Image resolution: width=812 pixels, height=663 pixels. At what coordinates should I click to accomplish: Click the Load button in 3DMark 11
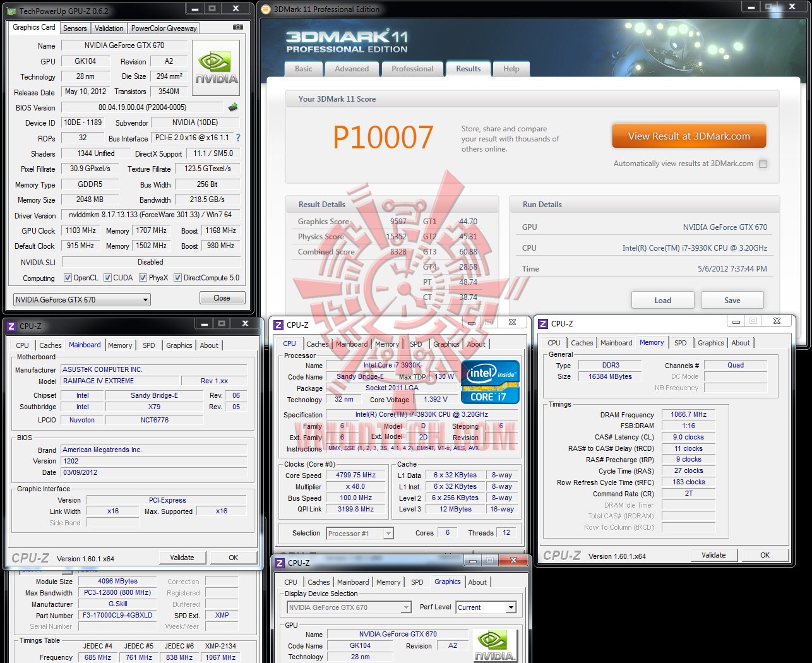tap(663, 301)
